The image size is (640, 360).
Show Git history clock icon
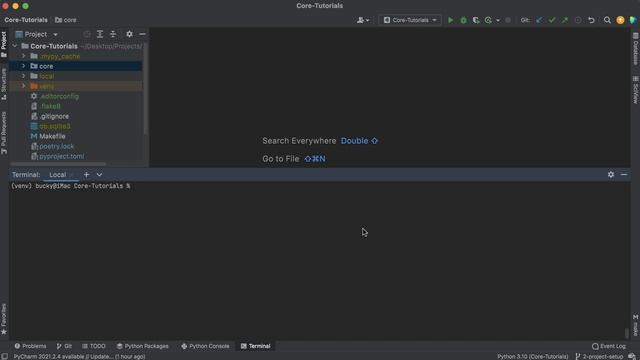click(578, 20)
